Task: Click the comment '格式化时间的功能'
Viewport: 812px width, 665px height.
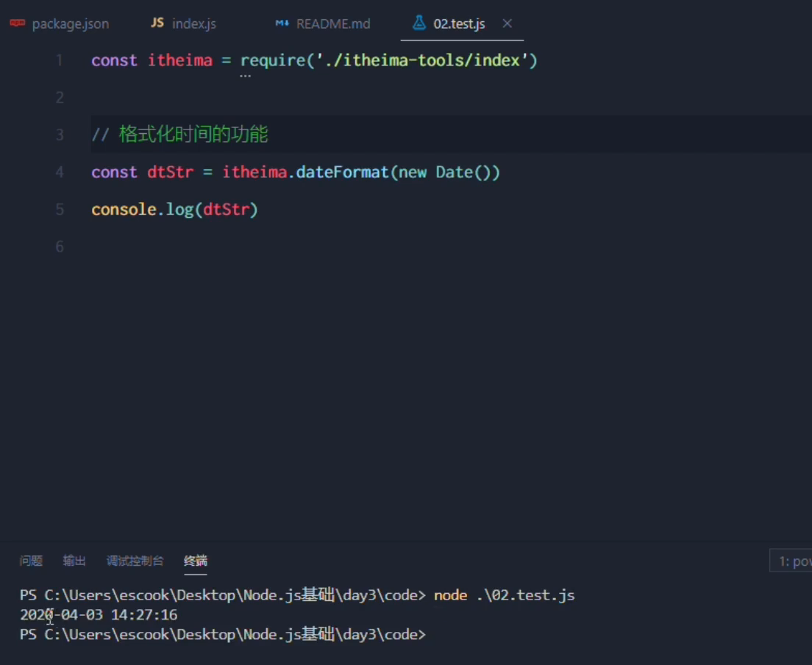Action: [193, 135]
